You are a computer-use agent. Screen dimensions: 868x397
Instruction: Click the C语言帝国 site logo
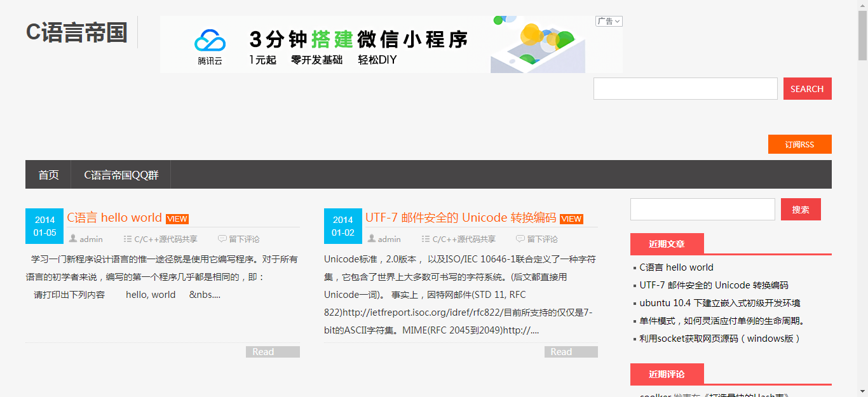click(76, 32)
